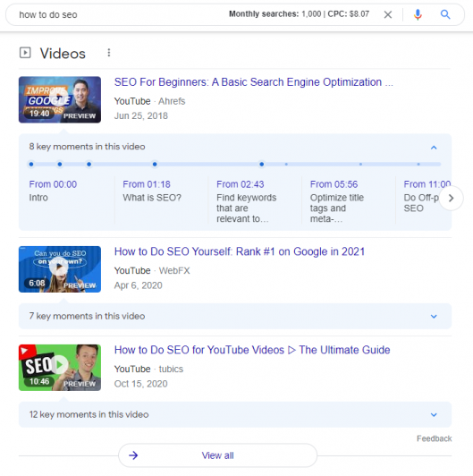Click the fifth timeline dot for 11:00
Viewport: 473px width, 476px height.
point(261,165)
